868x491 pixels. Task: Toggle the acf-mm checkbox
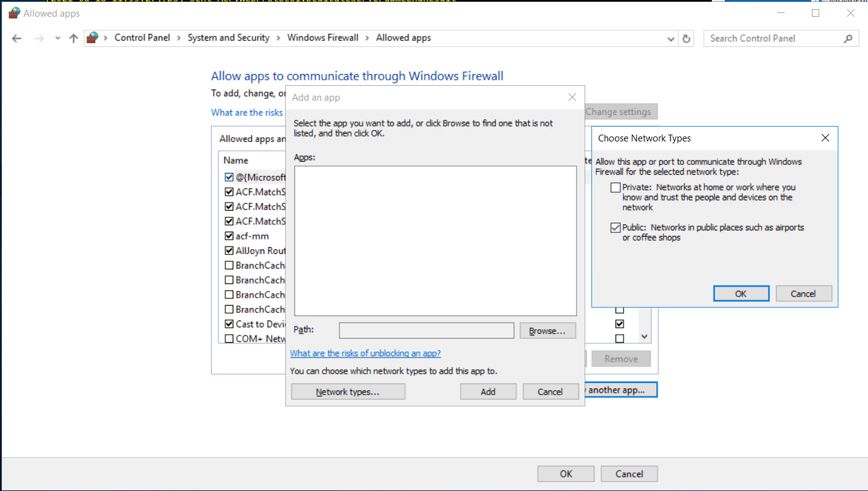[230, 236]
